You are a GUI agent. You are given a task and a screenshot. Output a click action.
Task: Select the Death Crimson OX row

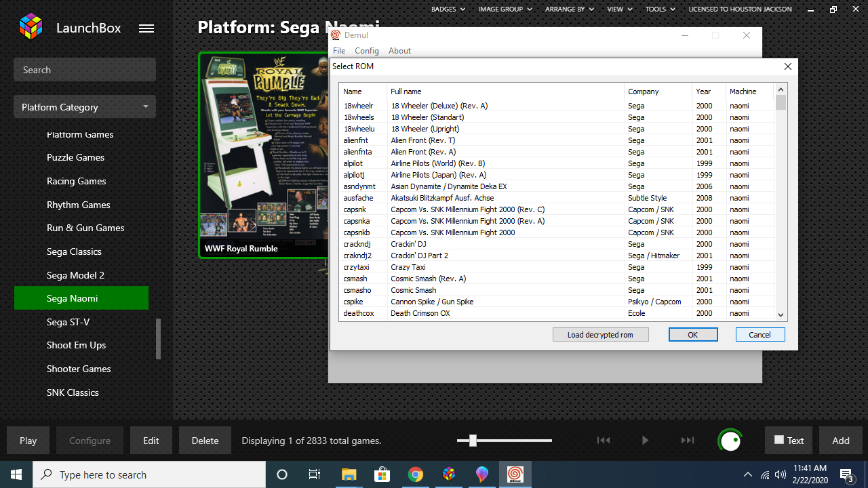[x=556, y=313]
